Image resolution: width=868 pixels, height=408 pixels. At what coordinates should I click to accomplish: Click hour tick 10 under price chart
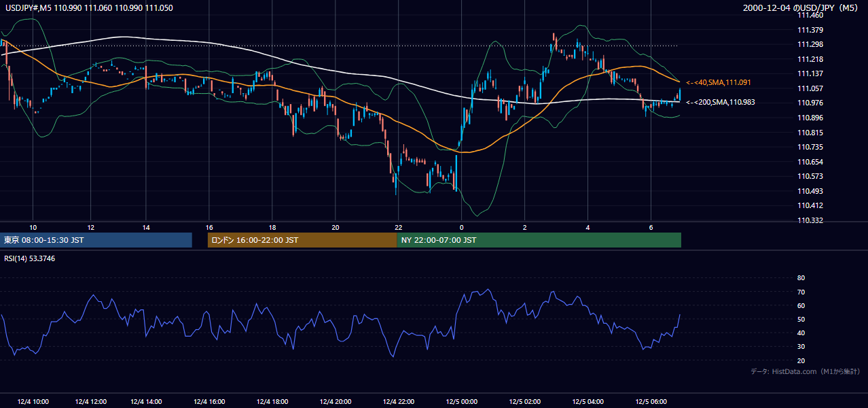(33, 227)
